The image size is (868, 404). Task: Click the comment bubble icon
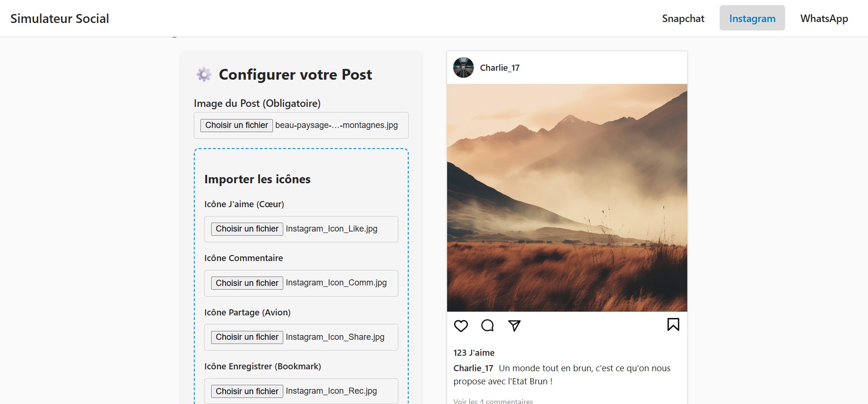point(487,325)
